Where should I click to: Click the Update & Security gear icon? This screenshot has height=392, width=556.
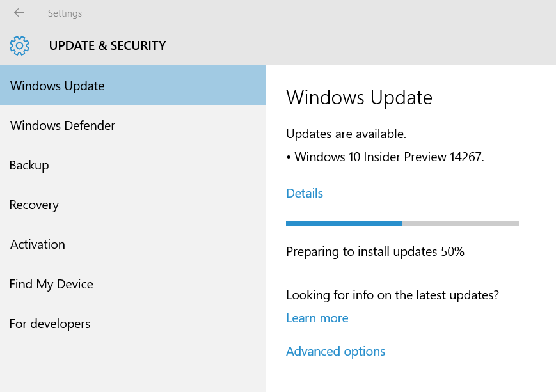pyautogui.click(x=20, y=45)
